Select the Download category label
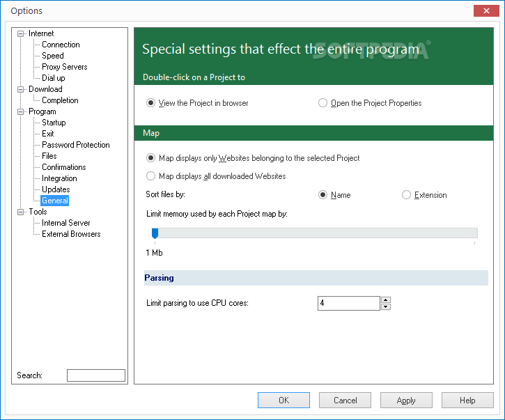This screenshot has height=420, width=505. tap(45, 89)
